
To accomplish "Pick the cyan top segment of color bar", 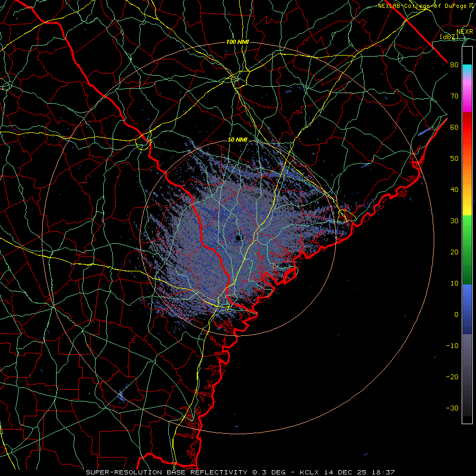I will coord(467,69).
